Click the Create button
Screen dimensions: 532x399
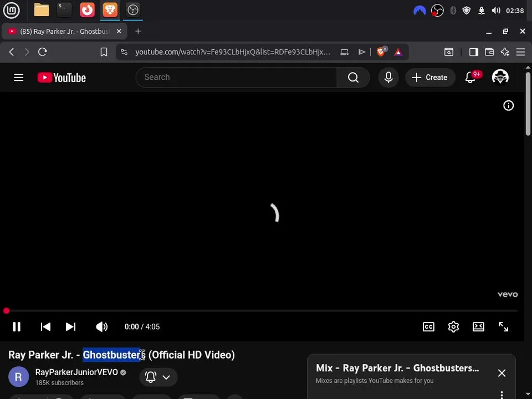tap(430, 78)
